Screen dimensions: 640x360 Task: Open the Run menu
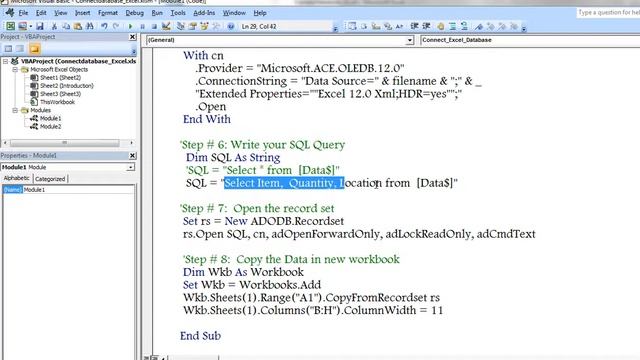coord(157,13)
